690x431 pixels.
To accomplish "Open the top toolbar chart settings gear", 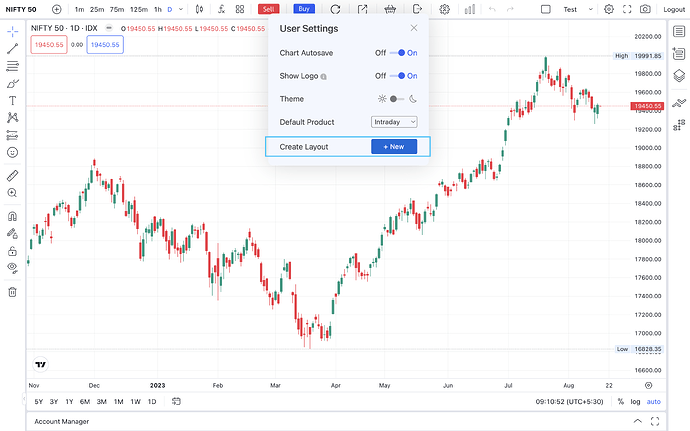I will tap(444, 9).
